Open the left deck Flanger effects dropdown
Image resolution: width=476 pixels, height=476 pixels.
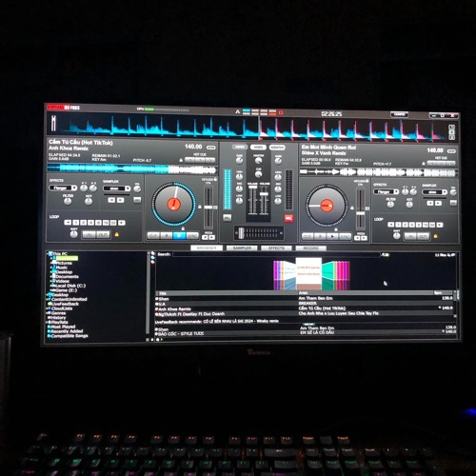click(x=63, y=188)
